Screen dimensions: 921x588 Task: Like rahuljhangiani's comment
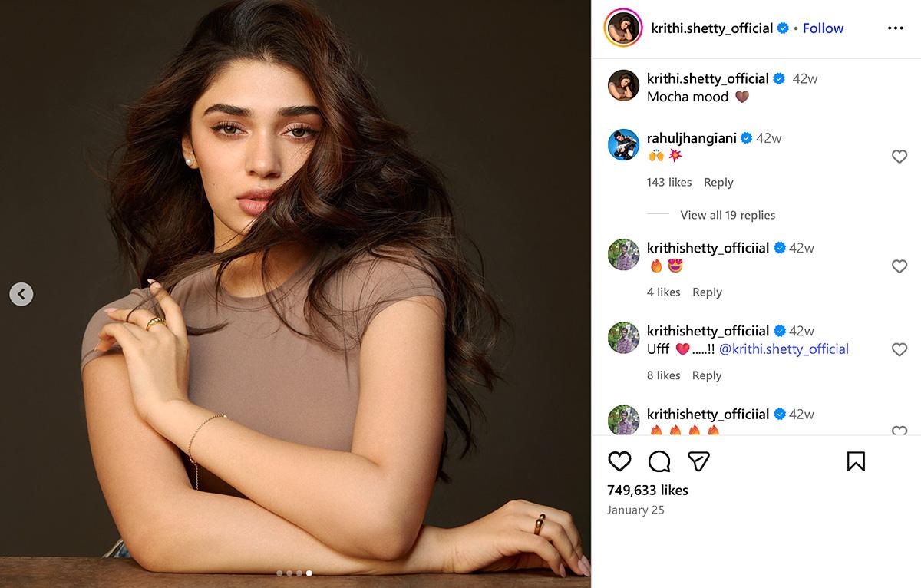[900, 157]
